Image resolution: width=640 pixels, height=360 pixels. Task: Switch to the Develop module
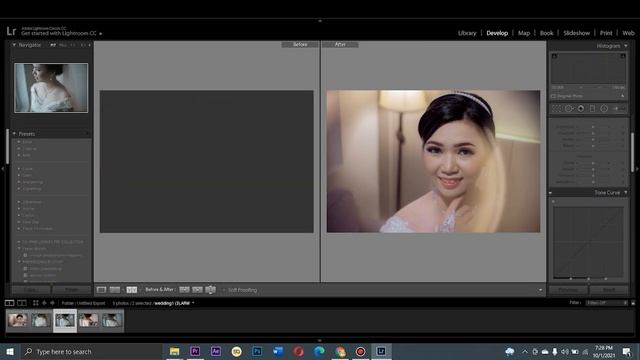click(497, 33)
